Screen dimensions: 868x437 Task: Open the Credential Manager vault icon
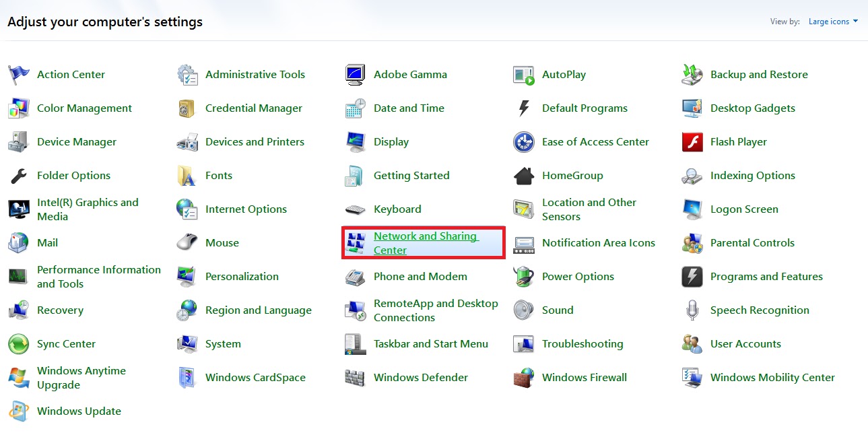187,108
